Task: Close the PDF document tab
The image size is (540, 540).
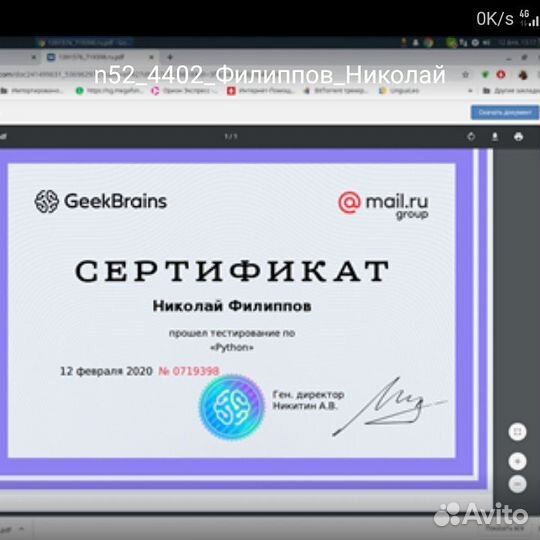Action: (x=152, y=57)
